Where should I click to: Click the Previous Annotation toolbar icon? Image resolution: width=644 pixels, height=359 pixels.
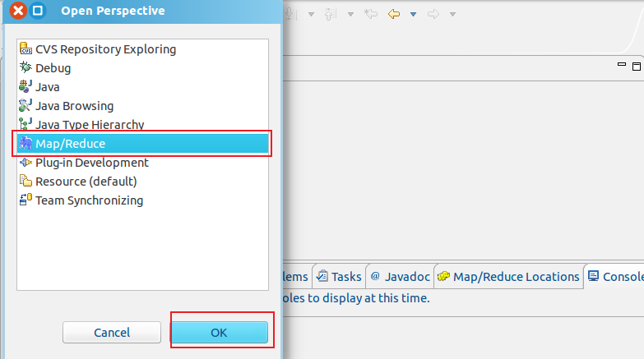(331, 14)
